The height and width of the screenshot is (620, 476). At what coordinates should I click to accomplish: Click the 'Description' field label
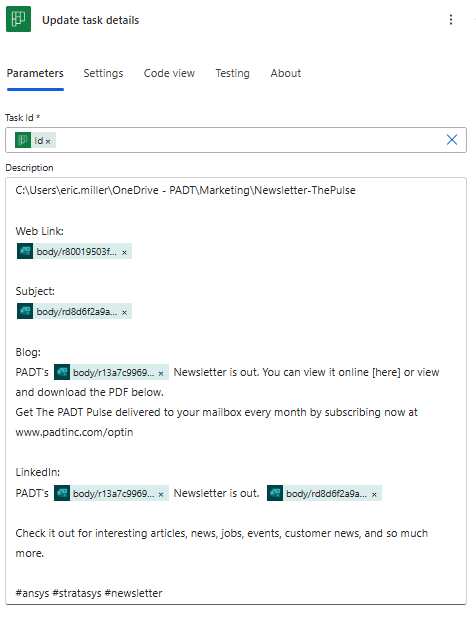click(29, 168)
